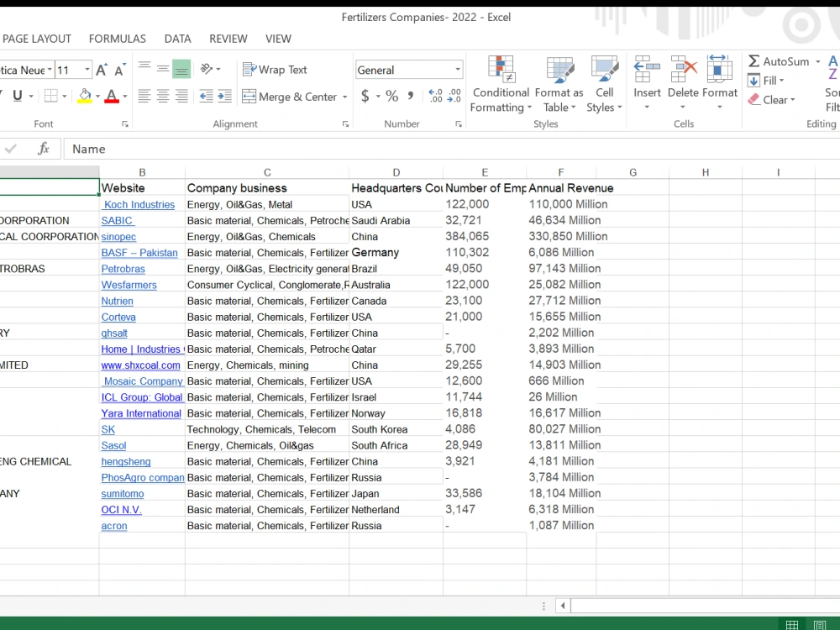Click Increase Decimal icon
The height and width of the screenshot is (630, 840).
(x=435, y=97)
